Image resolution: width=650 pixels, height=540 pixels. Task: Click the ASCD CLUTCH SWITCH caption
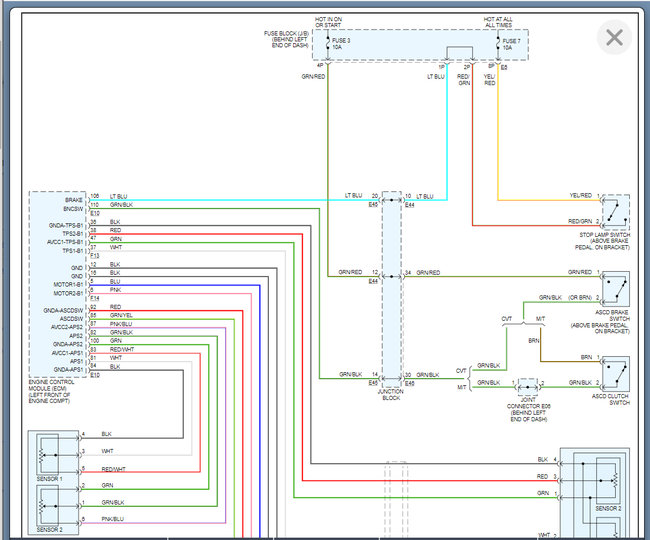point(611,400)
